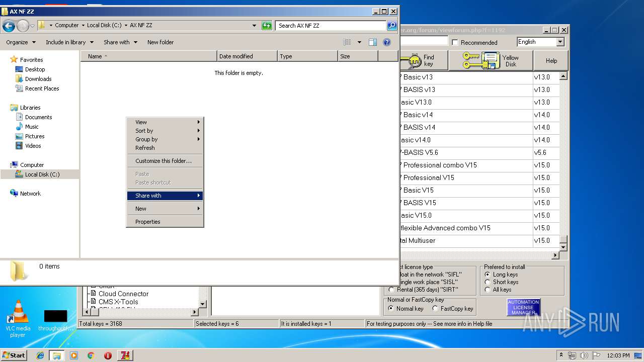Click the Find key button with key icon
644x362 pixels.
(x=423, y=60)
